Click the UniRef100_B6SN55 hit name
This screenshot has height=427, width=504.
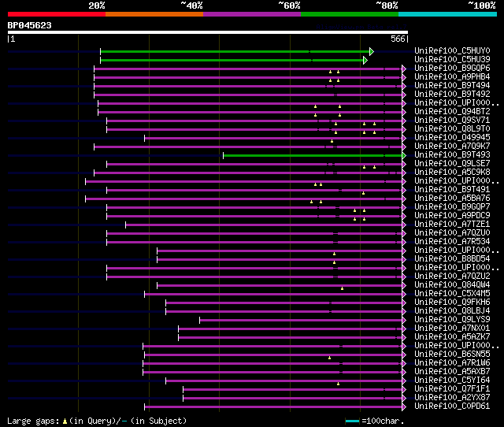[452, 355]
